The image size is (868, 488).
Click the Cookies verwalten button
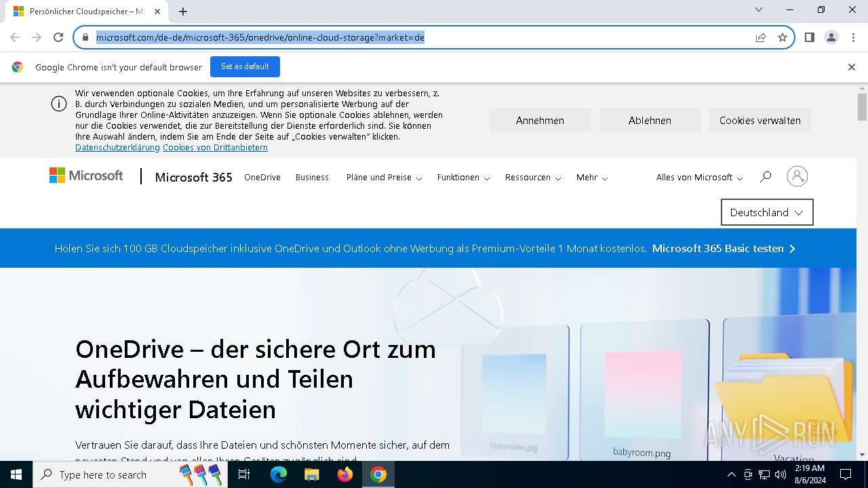(x=760, y=120)
